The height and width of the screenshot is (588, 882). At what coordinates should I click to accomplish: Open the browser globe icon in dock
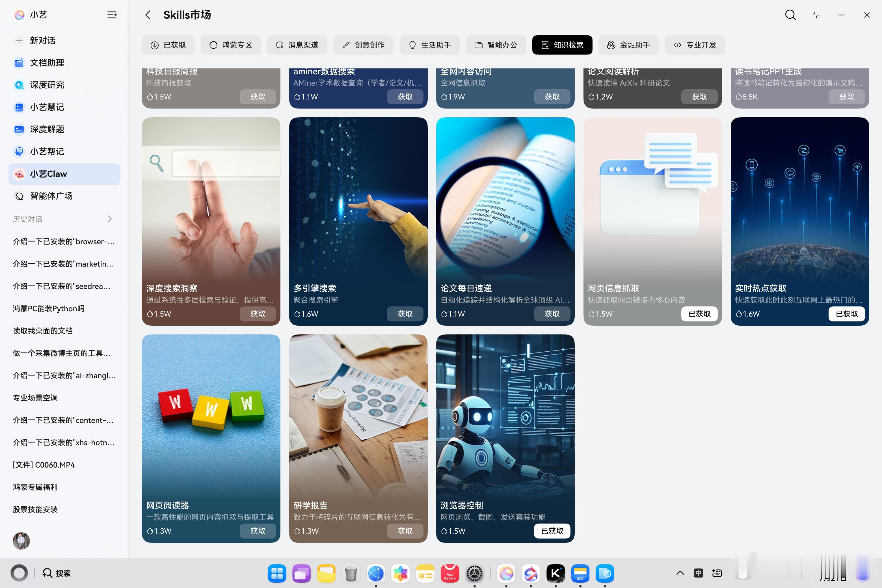pyautogui.click(x=376, y=573)
